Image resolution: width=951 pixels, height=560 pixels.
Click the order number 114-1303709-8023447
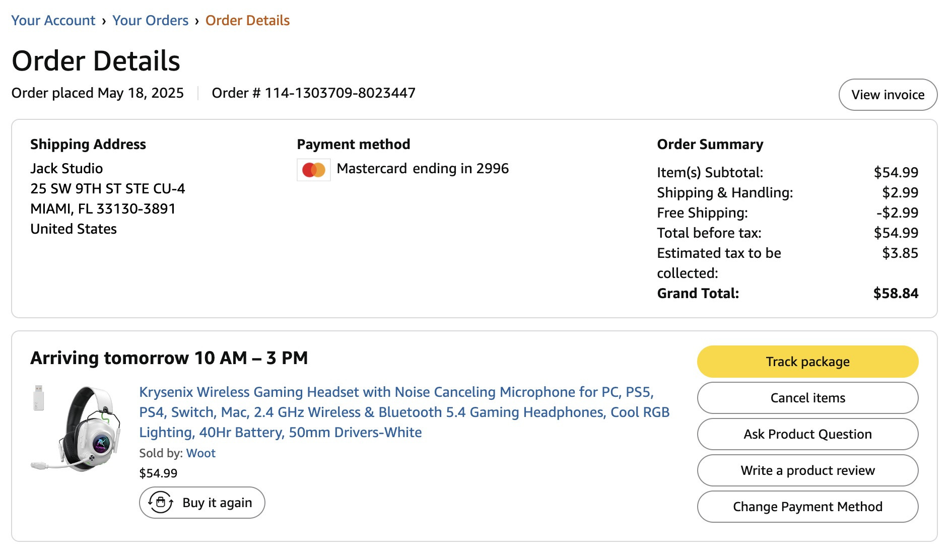pyautogui.click(x=340, y=93)
